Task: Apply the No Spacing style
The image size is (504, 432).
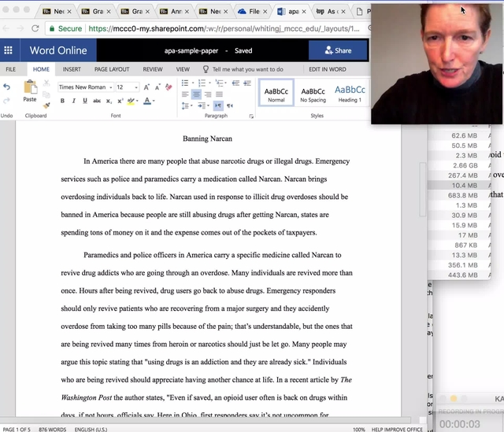Action: click(x=313, y=94)
